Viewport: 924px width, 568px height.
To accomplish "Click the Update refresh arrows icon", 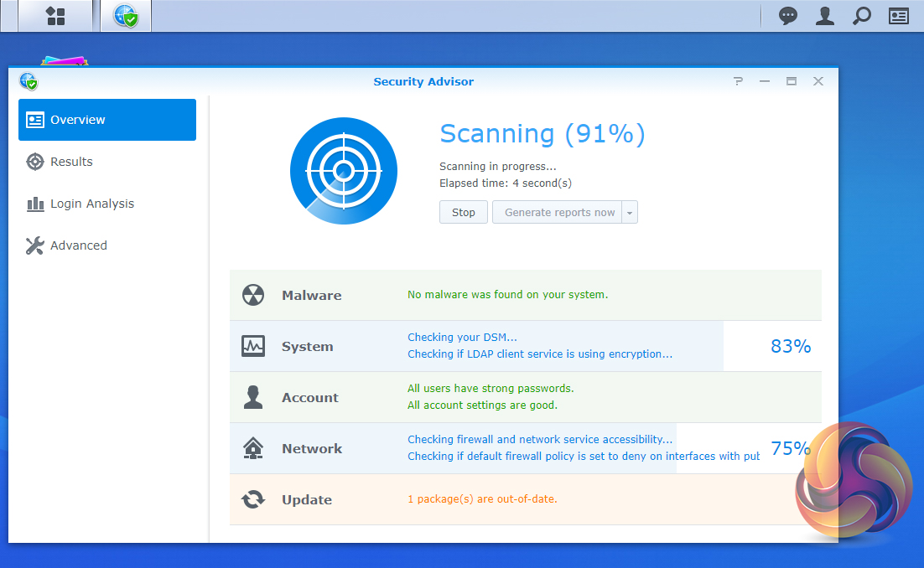I will tap(252, 499).
